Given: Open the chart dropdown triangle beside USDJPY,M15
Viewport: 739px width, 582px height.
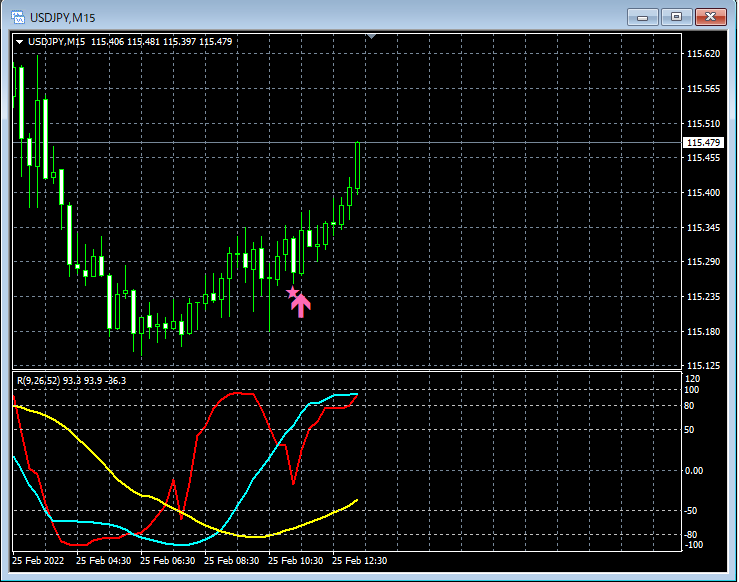Looking at the screenshot, I should (19, 42).
